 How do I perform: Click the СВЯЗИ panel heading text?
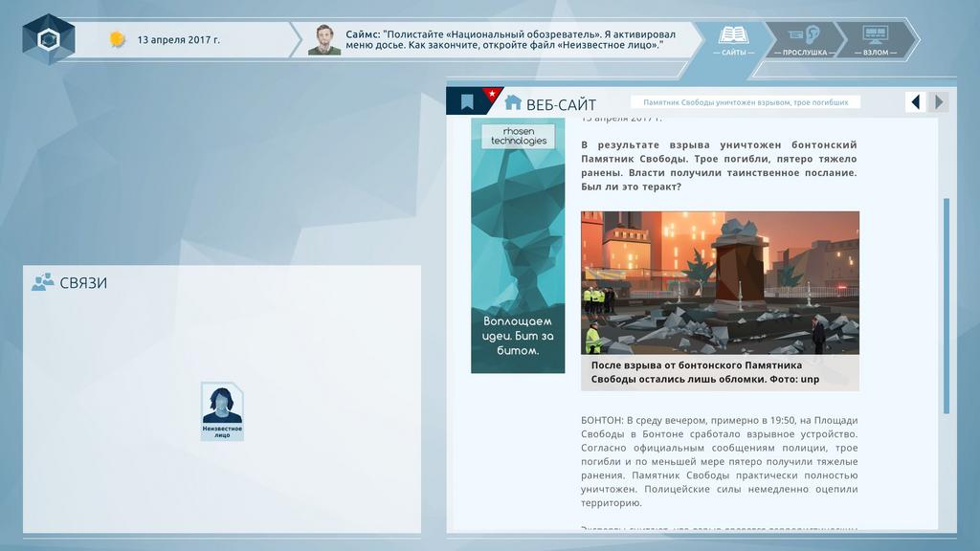pyautogui.click(x=83, y=283)
